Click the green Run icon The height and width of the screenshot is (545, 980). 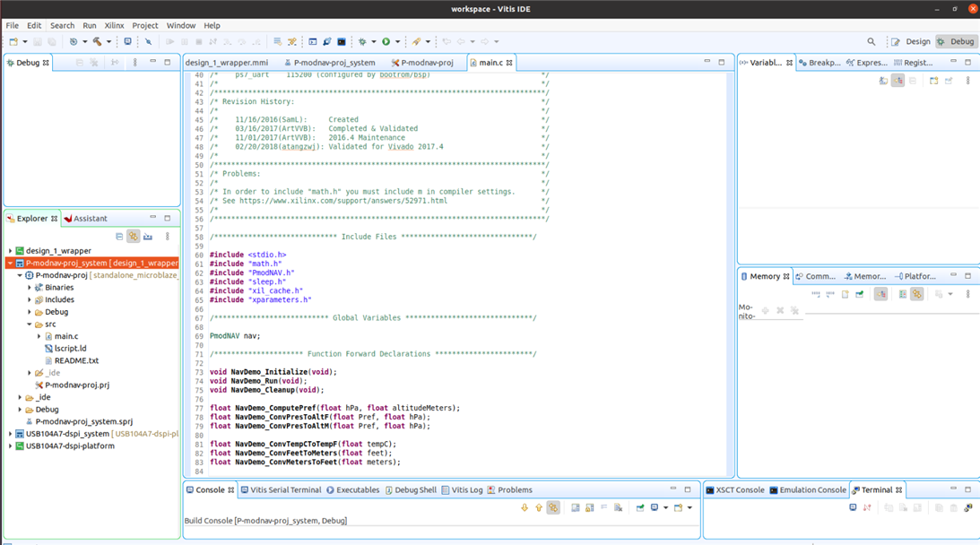coord(386,42)
